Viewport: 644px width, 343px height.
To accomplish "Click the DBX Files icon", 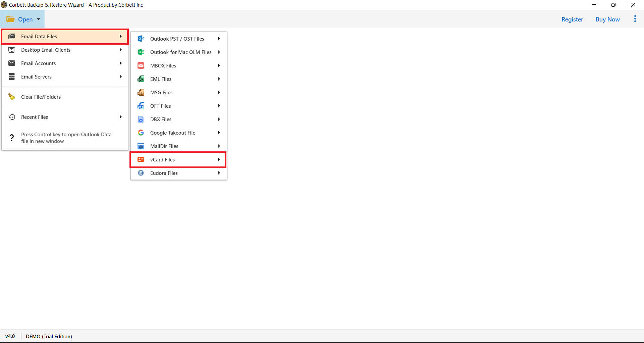I will (141, 119).
